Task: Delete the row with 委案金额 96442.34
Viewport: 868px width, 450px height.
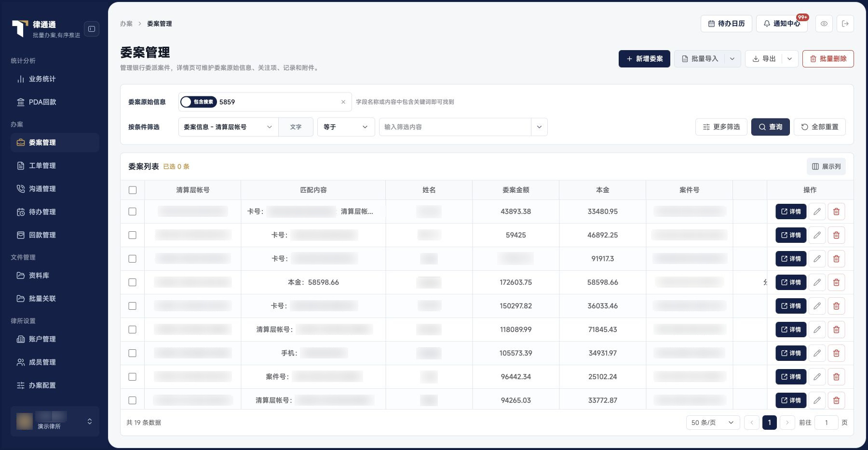Action: pos(837,377)
